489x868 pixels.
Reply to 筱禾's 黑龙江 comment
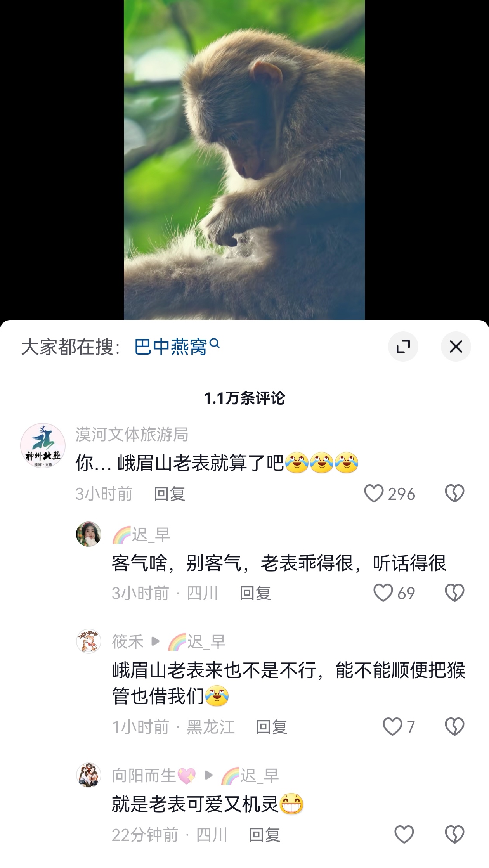[x=271, y=727]
